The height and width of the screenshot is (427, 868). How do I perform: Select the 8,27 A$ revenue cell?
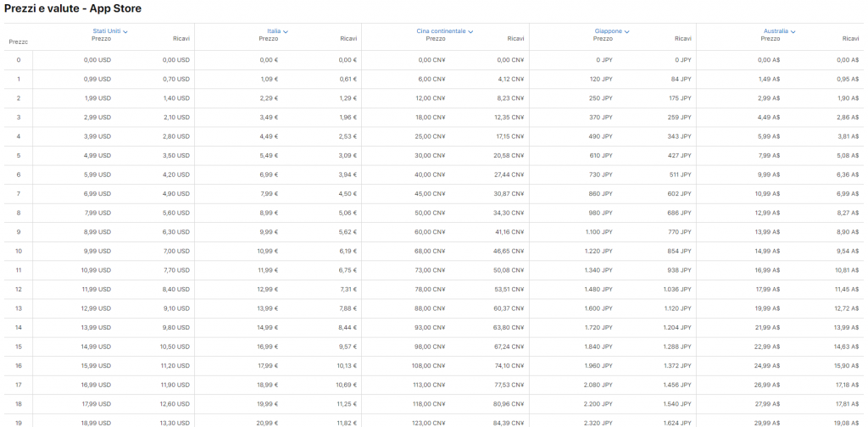click(x=848, y=213)
